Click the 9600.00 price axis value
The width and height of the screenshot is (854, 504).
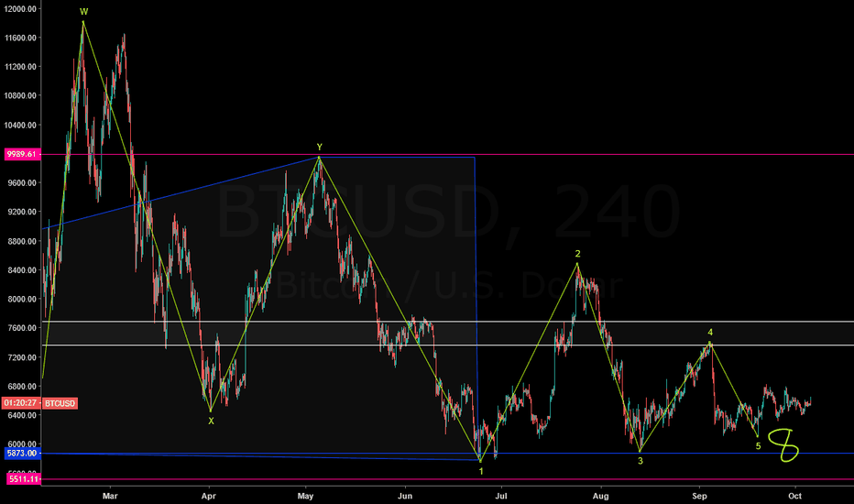22,182
